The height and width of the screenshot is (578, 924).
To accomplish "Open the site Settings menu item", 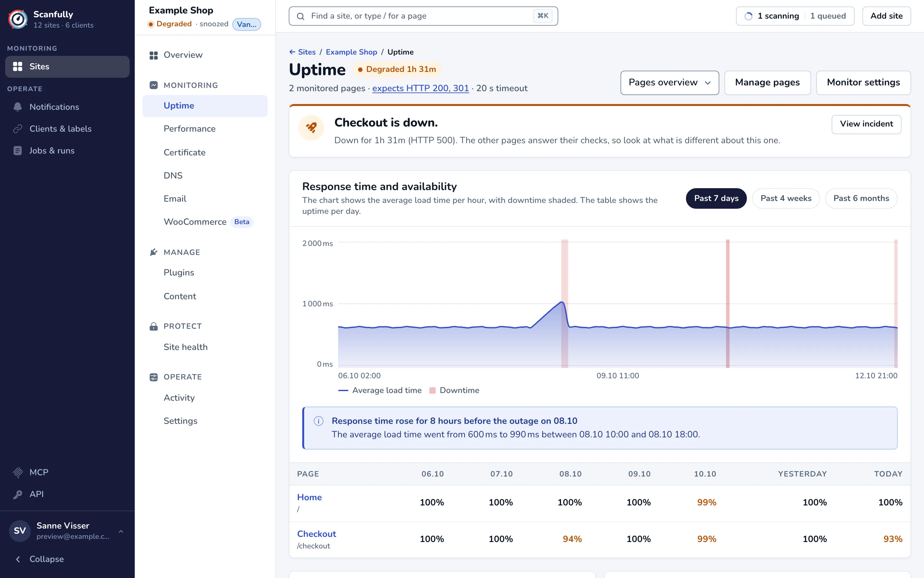I will [205, 421].
